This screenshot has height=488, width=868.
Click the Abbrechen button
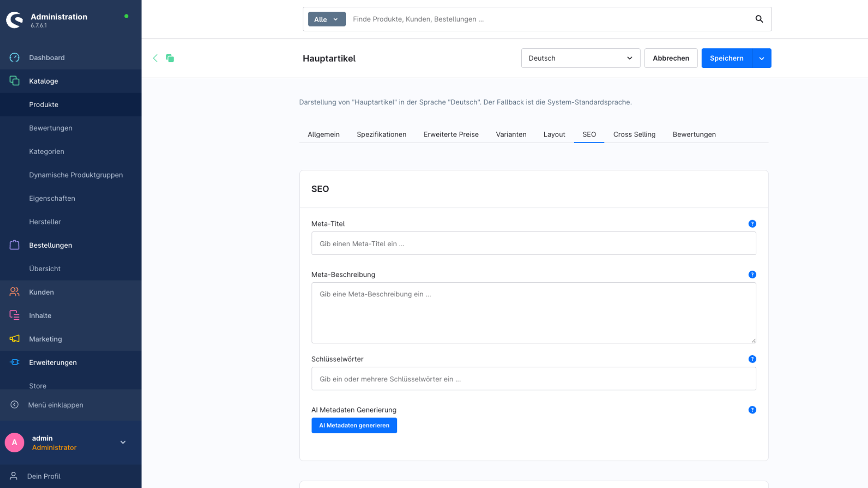(x=670, y=58)
